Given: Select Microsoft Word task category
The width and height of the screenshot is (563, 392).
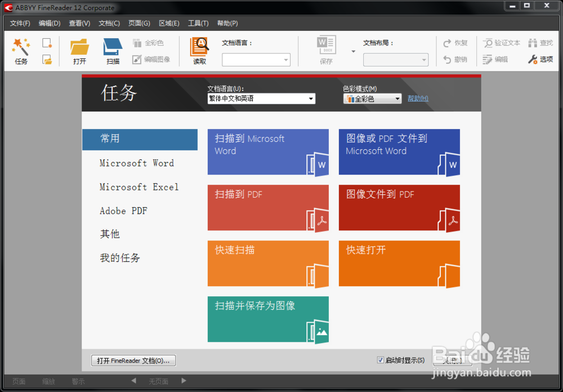Looking at the screenshot, I should click(137, 163).
